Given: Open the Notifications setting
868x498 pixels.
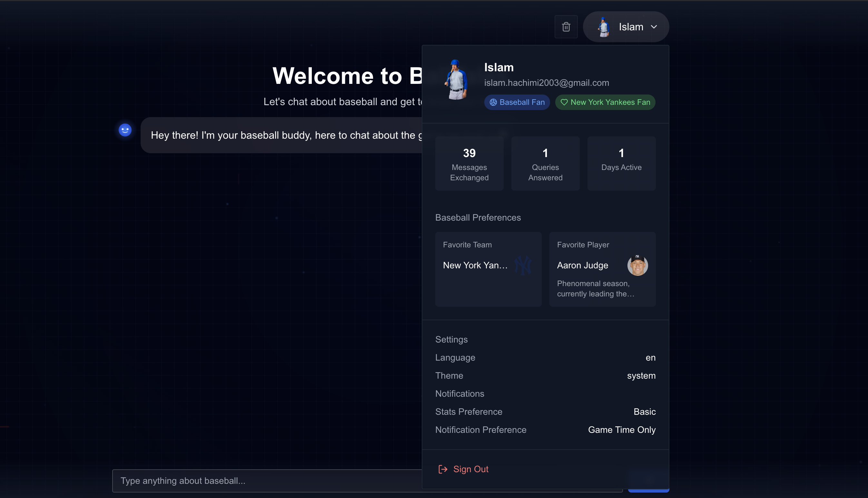Looking at the screenshot, I should pyautogui.click(x=459, y=394).
